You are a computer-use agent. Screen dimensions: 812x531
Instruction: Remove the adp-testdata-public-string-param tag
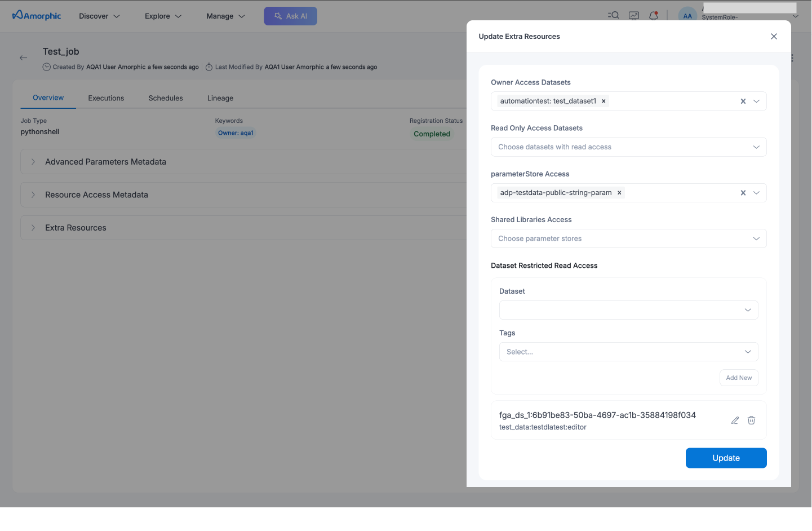(619, 193)
